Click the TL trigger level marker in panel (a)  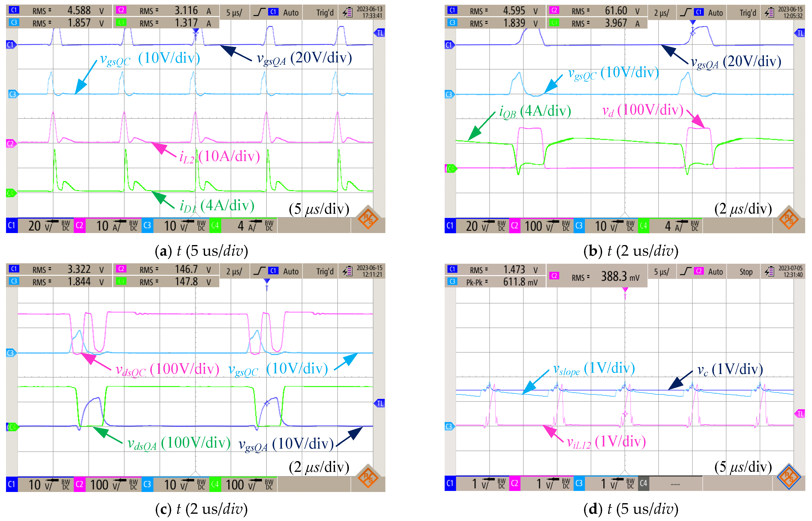(379, 33)
